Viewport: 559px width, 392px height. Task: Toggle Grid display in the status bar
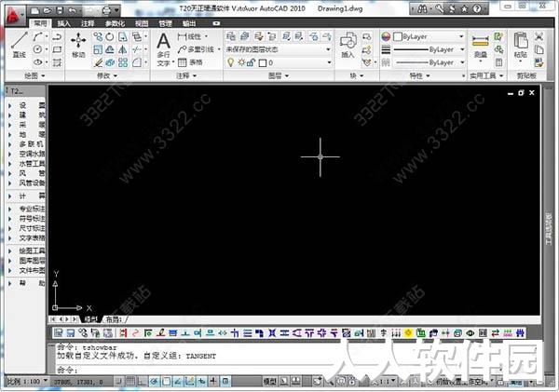pos(130,382)
